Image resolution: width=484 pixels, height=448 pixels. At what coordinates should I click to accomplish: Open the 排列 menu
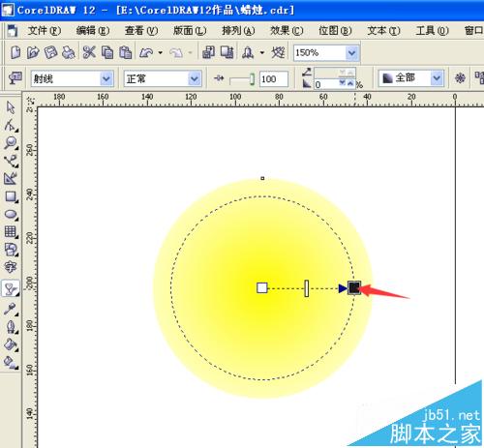(x=238, y=31)
